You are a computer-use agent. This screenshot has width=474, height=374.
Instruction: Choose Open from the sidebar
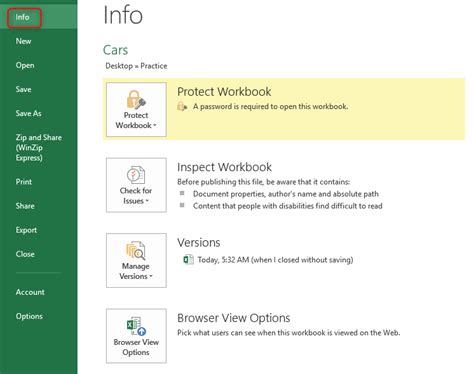tap(25, 65)
